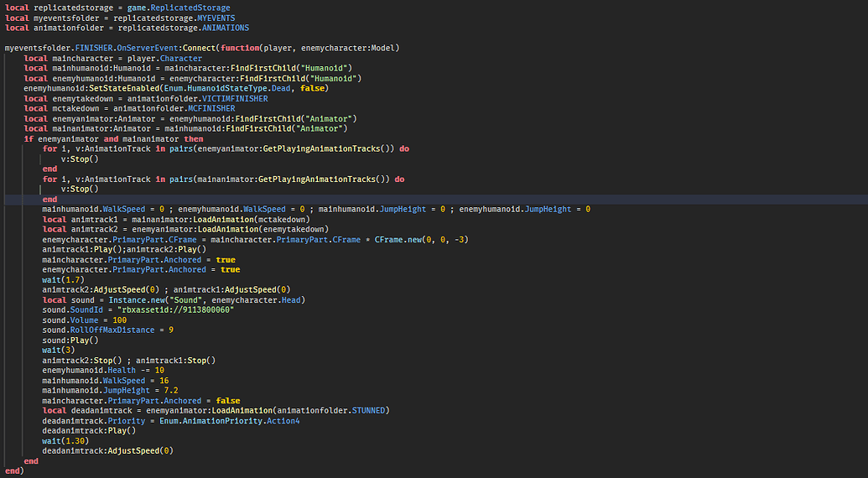Click the for loop over enemyanimator:GetPlayingAnimationTracks()

point(226,148)
